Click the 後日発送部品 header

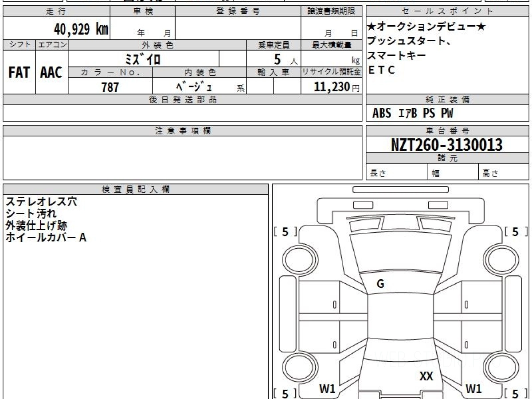[182, 100]
